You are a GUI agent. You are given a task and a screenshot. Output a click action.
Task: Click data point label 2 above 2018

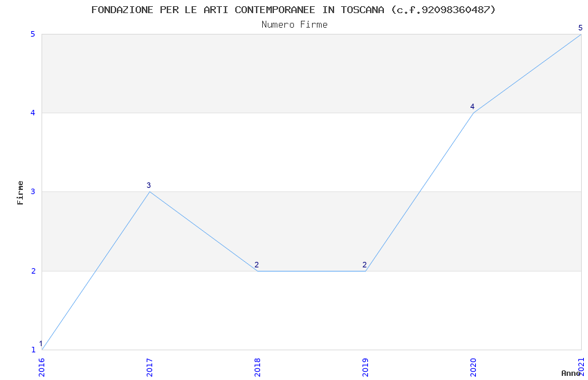(x=257, y=265)
